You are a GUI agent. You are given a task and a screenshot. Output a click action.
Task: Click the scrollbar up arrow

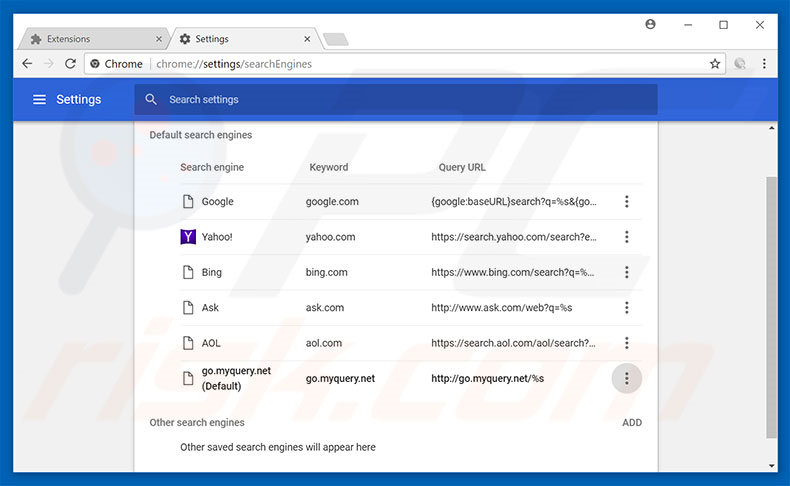point(771,128)
